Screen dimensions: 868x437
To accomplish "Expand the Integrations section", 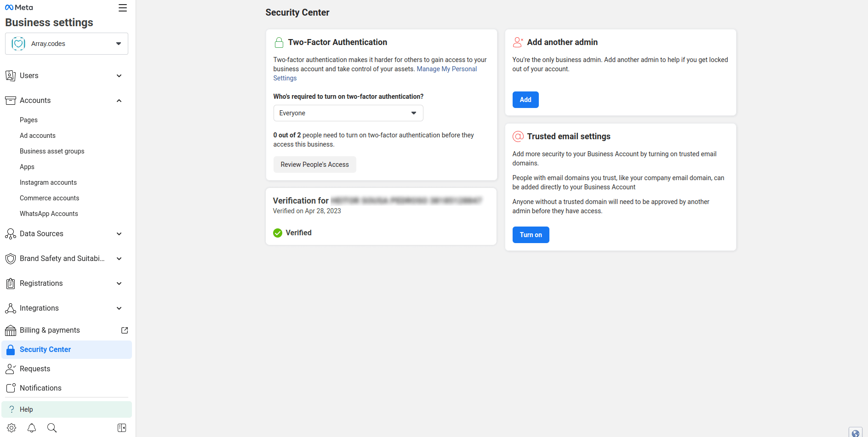I will tap(119, 308).
